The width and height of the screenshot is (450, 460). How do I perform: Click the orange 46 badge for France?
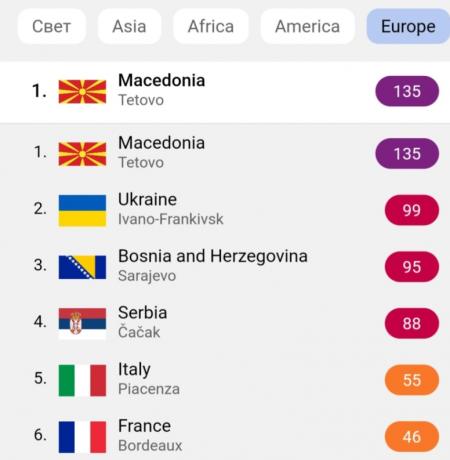412,437
